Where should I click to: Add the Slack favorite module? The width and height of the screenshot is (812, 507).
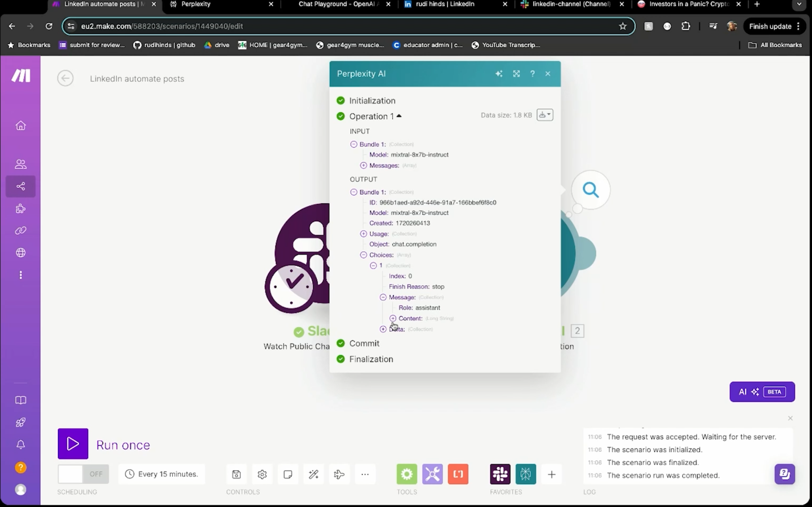pyautogui.click(x=500, y=474)
